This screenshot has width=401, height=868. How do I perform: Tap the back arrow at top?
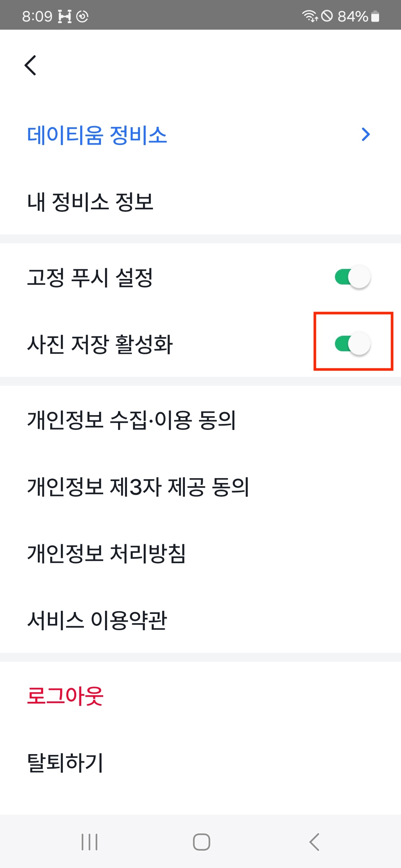[30, 65]
